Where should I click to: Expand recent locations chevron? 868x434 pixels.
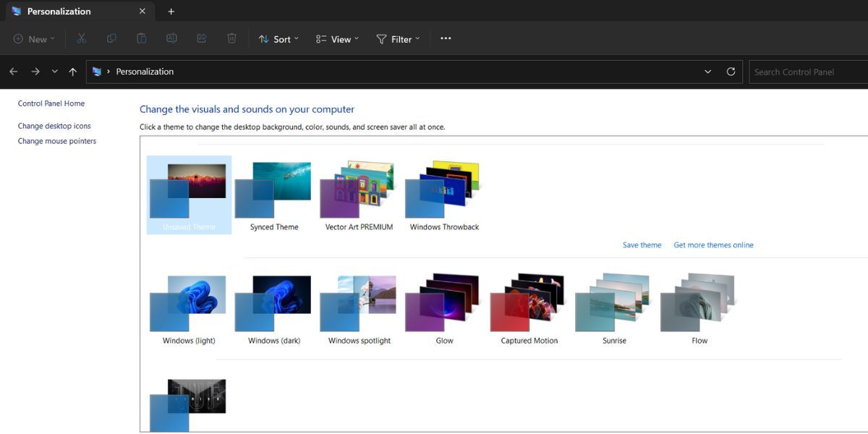point(54,72)
